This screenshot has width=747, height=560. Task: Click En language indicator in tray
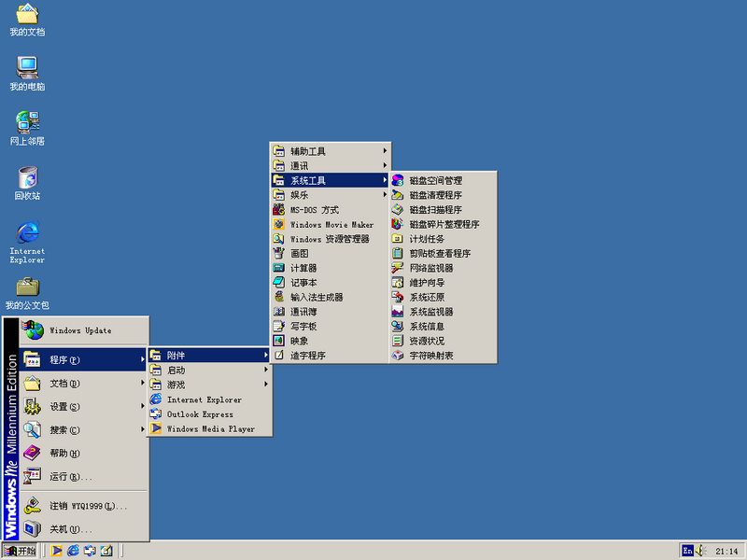[687, 551]
